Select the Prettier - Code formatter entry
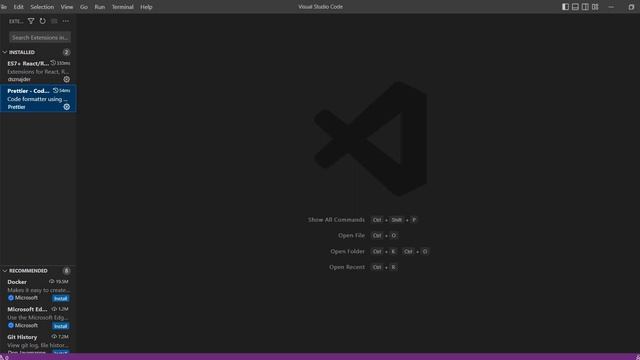Viewport: 640px width, 360px height. (x=38, y=98)
